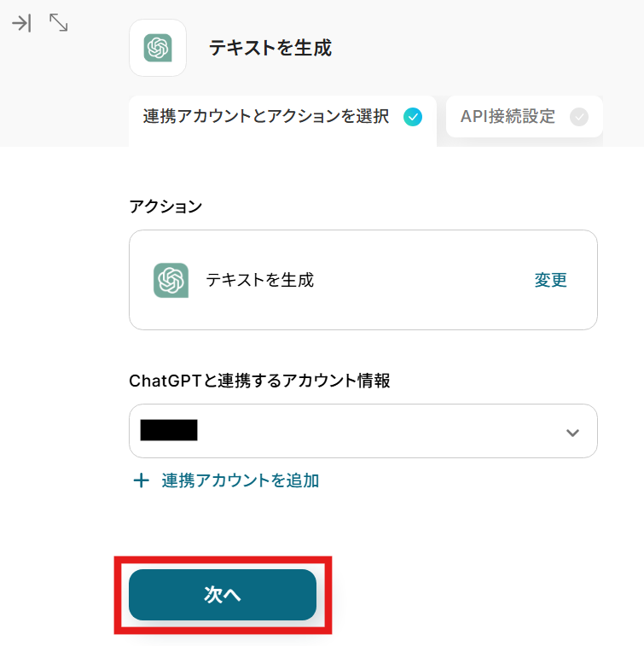Expand the panel using diagonal arrows icon
This screenshot has width=644, height=646.
pos(58,23)
